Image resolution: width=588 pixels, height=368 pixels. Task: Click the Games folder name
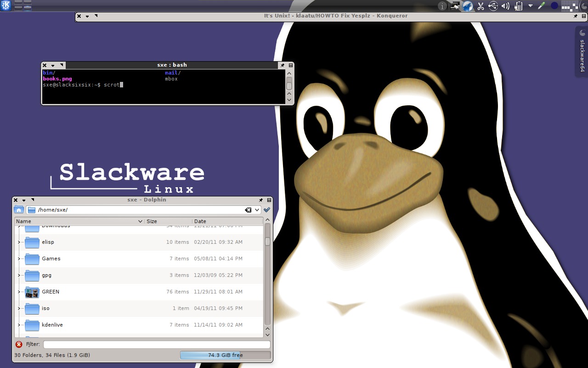(51, 259)
